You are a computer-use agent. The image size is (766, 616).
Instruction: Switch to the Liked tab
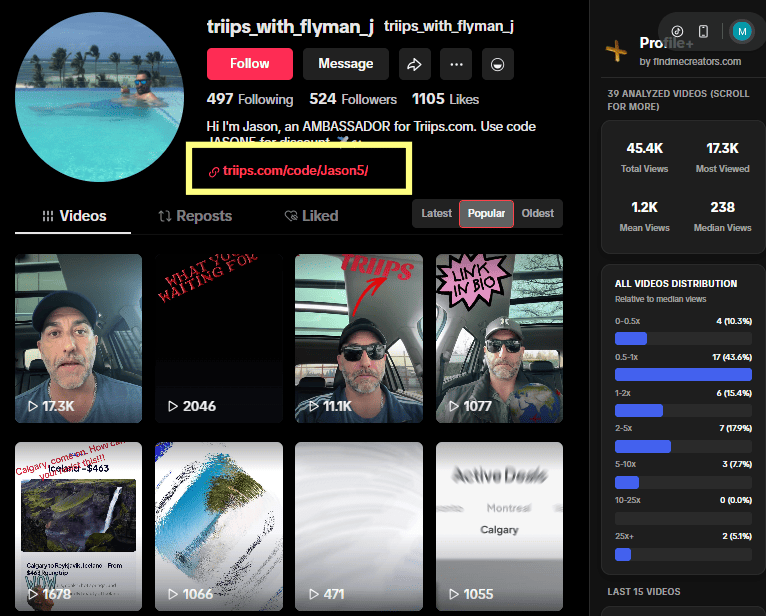311,216
